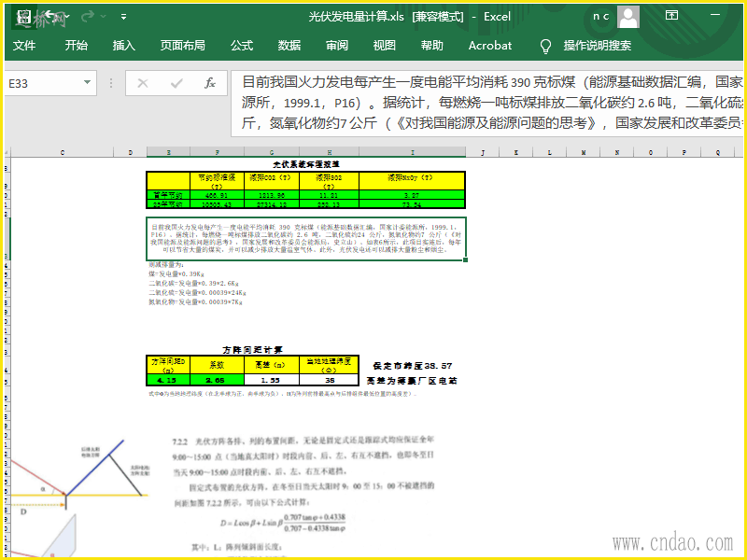Screen dimensions: 747x560
Task: Open the Redo history dropdown arrow
Action: (103, 17)
